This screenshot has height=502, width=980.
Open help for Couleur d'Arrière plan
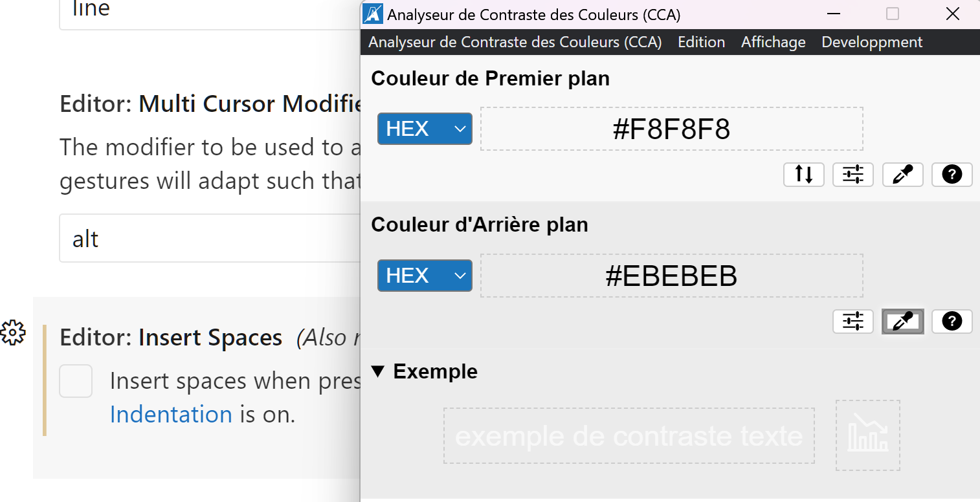[952, 321]
